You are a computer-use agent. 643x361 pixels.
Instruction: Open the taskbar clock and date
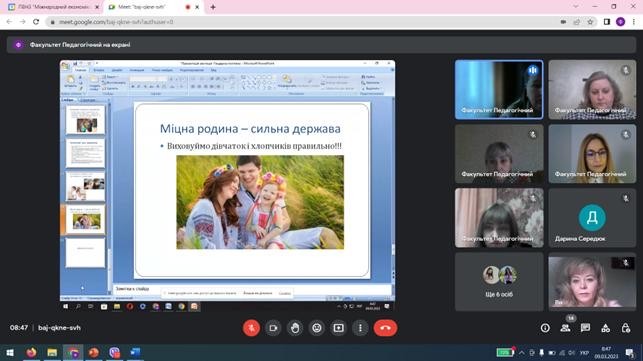pos(606,352)
